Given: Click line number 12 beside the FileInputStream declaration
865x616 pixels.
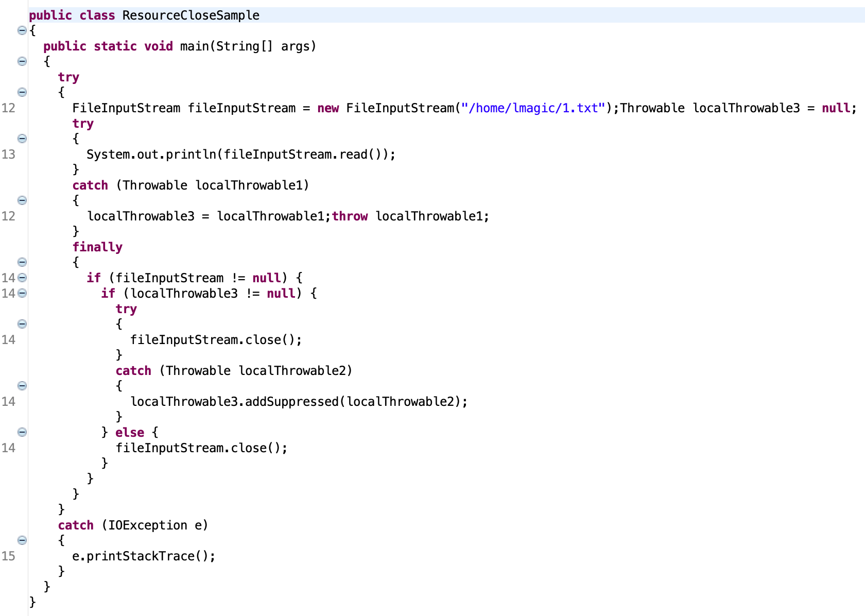Looking at the screenshot, I should [9, 108].
